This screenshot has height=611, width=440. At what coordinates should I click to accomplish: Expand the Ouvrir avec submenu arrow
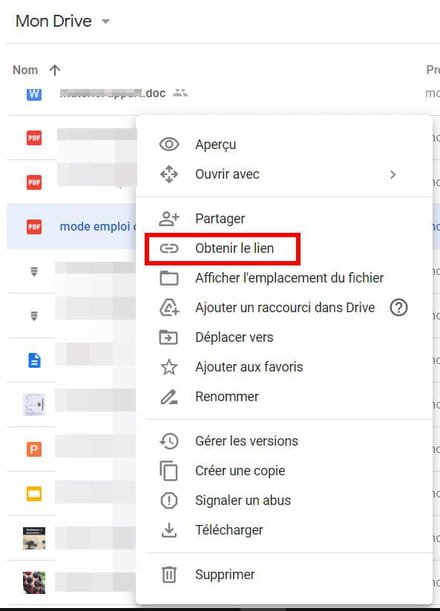[x=393, y=175]
